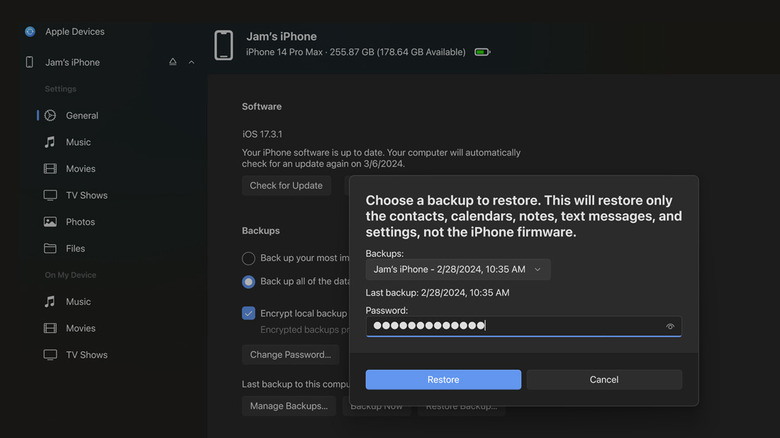This screenshot has height=438, width=780.
Task: Click the TV Shows icon under Settings
Action: (50, 195)
